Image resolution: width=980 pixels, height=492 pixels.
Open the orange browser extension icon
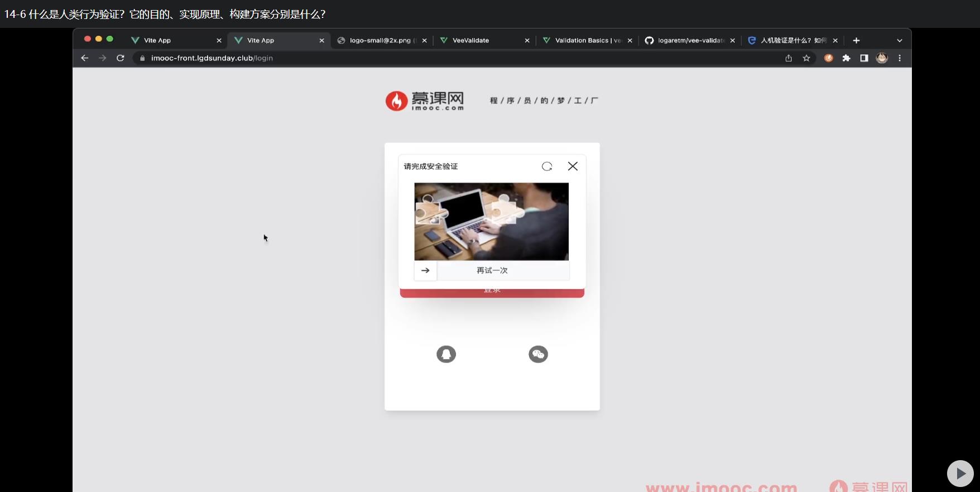pyautogui.click(x=829, y=58)
